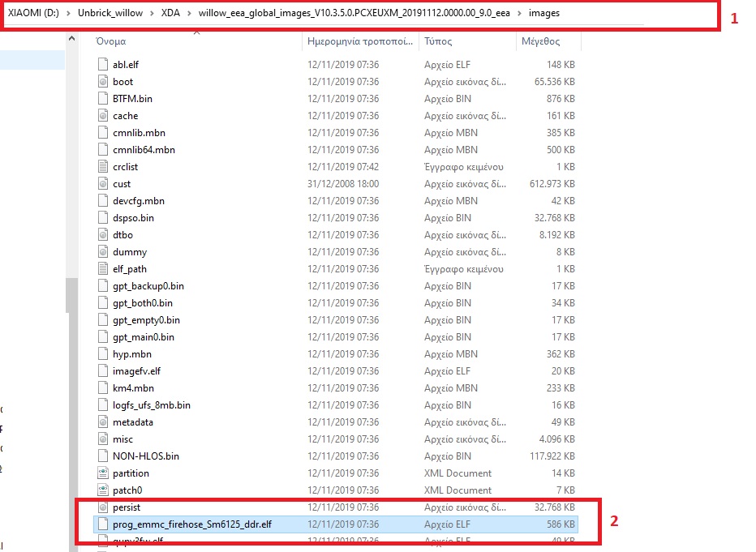Image resolution: width=756 pixels, height=552 pixels.
Task: Click the NON-HLOS.bin file icon
Action: [102, 456]
